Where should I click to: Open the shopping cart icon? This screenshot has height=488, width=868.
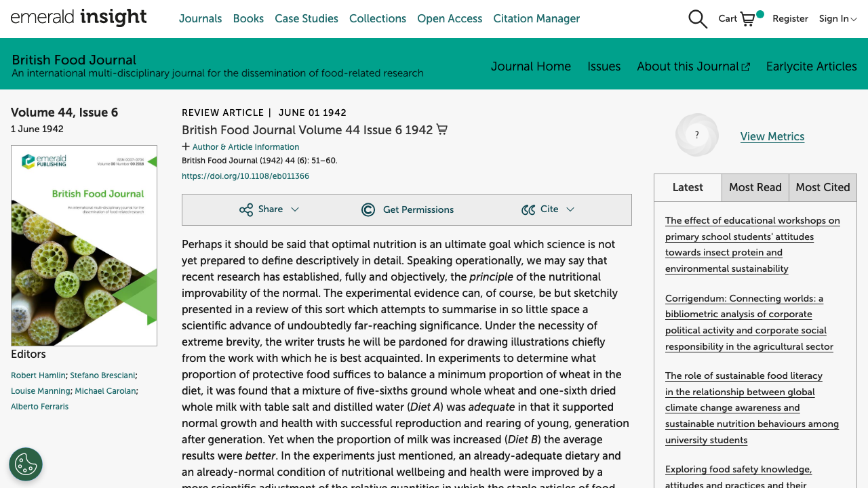pos(748,19)
